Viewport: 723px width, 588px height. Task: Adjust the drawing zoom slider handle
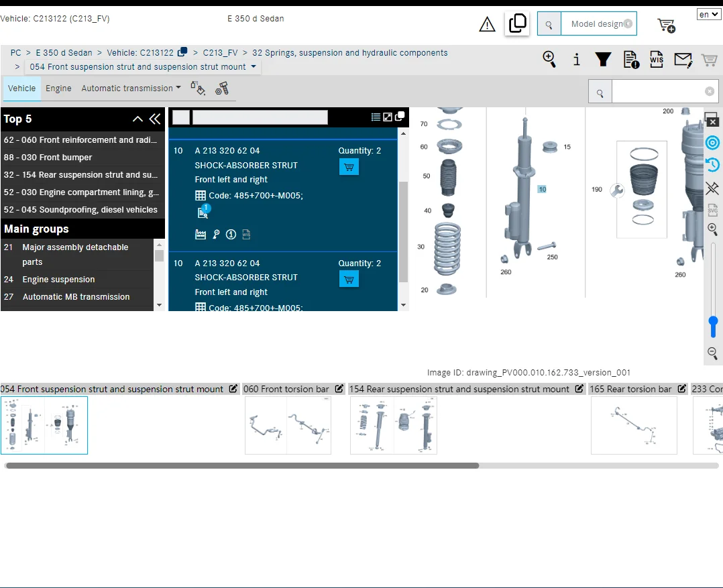pyautogui.click(x=713, y=327)
